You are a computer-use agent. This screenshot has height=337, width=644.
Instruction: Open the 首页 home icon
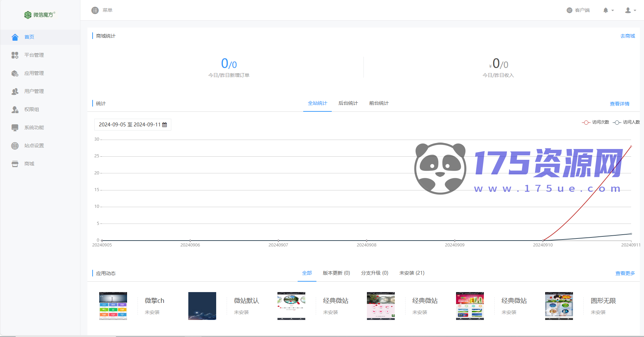pos(15,37)
